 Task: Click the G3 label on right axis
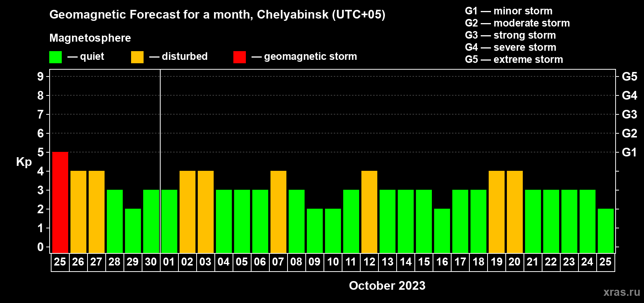point(630,114)
